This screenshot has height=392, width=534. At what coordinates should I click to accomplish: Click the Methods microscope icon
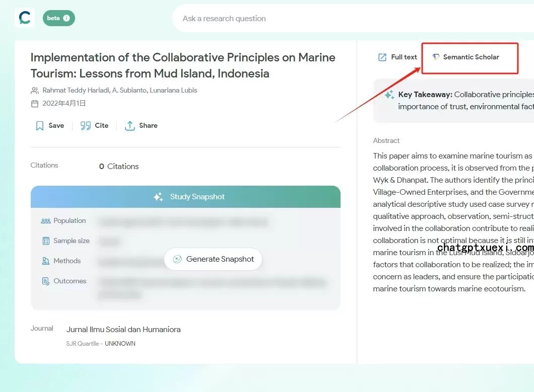click(x=46, y=261)
